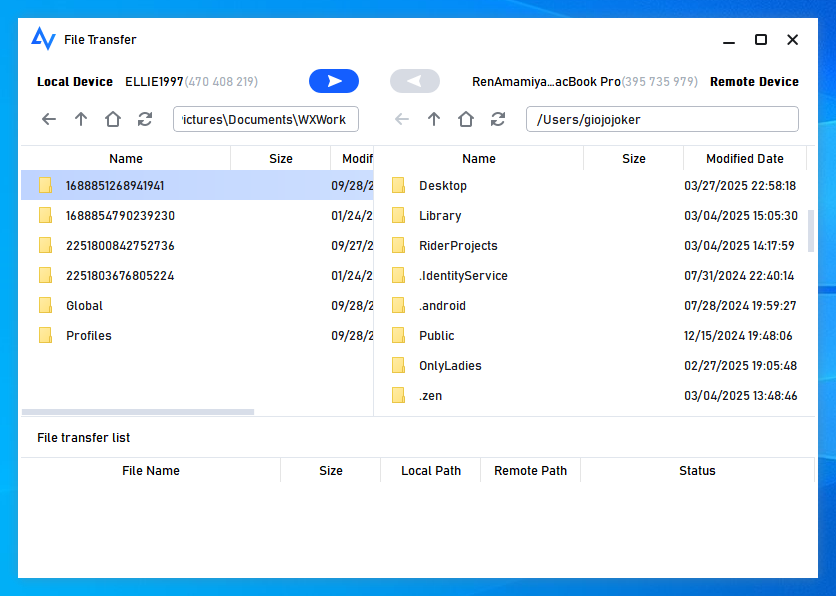Select the Global folder in local panel
This screenshot has width=836, height=596.
coord(85,306)
